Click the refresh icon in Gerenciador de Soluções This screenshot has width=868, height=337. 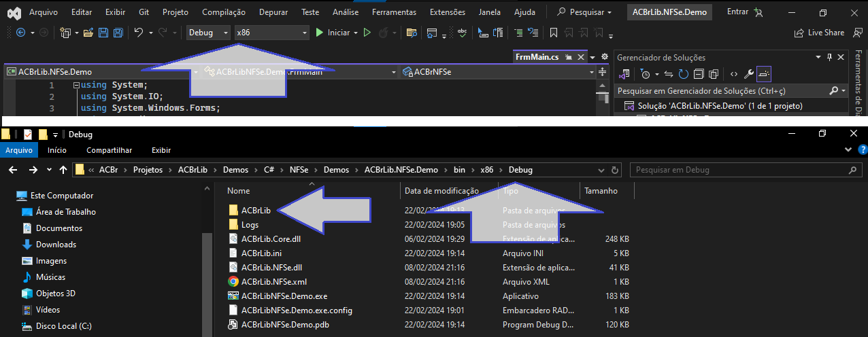pyautogui.click(x=683, y=74)
